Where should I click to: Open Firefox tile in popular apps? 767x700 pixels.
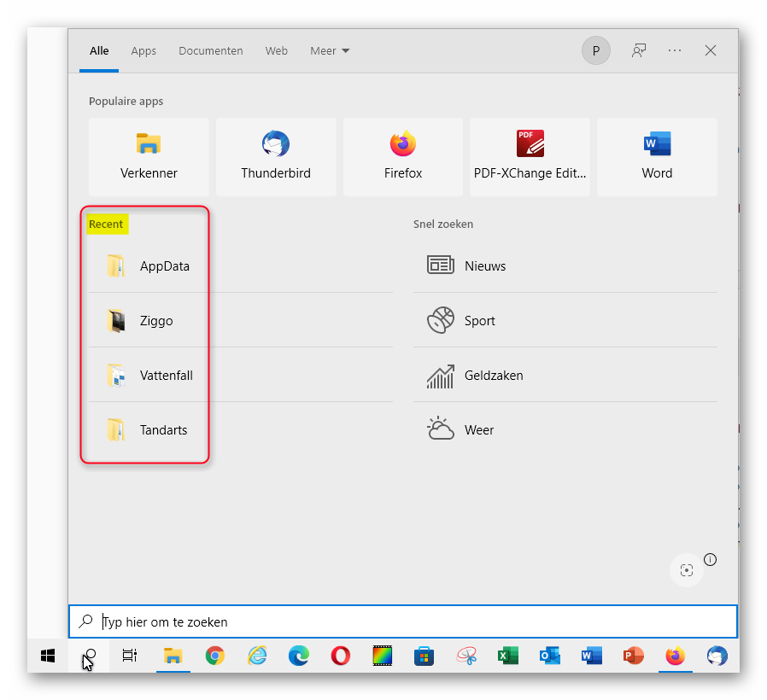click(x=402, y=157)
